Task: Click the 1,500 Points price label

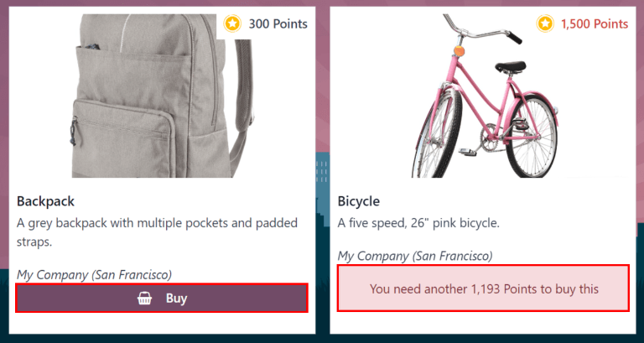Action: [x=594, y=23]
